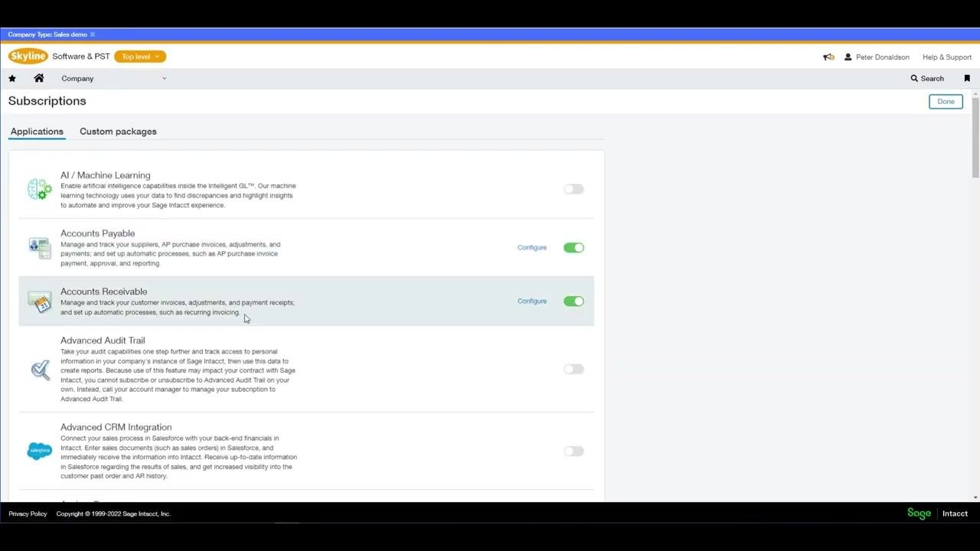Click the vertical page scrollbar
Image resolution: width=980 pixels, height=551 pixels.
click(x=975, y=138)
